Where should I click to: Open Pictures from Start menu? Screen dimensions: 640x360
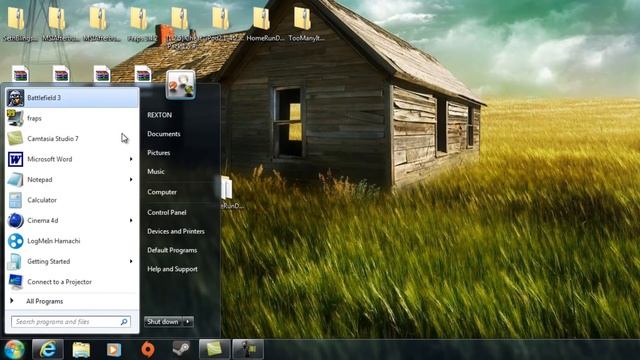(x=158, y=153)
